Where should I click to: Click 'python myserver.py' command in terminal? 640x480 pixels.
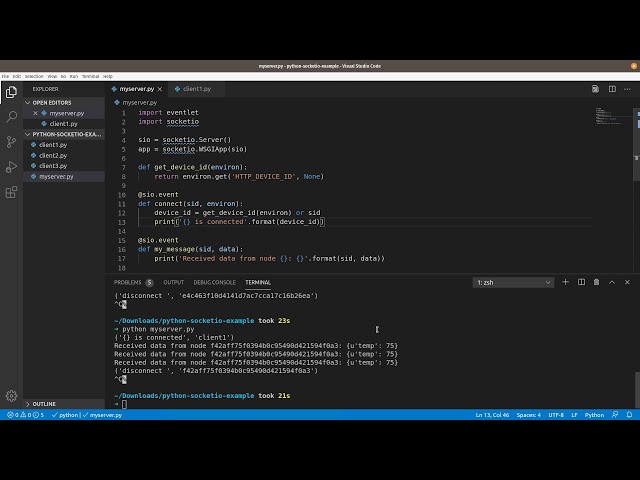158,329
